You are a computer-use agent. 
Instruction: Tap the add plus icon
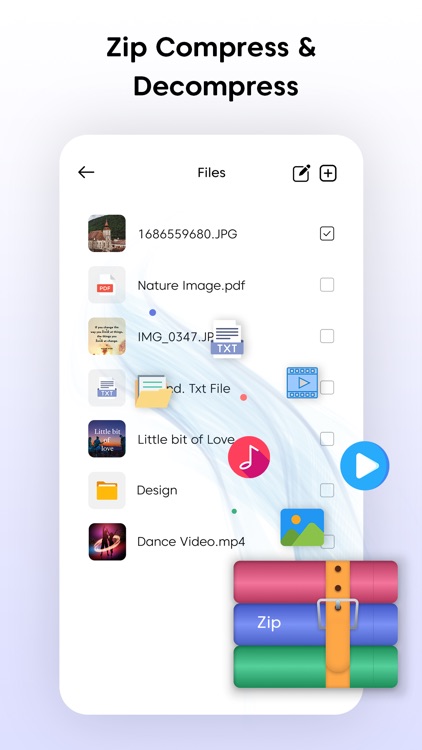pos(328,173)
